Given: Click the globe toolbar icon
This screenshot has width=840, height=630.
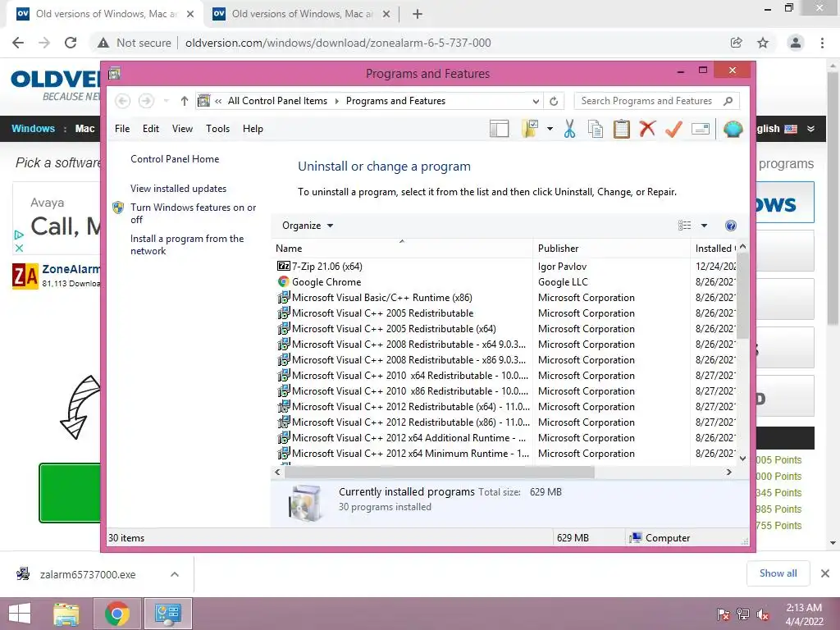Looking at the screenshot, I should (733, 129).
